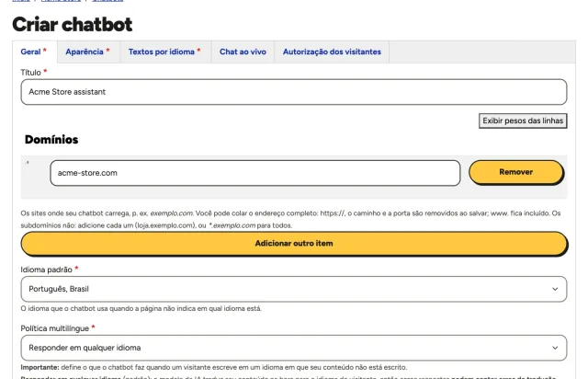The image size is (588, 379).
Task: Grab the drag handle of acme-store.com row
Action: click(28, 163)
